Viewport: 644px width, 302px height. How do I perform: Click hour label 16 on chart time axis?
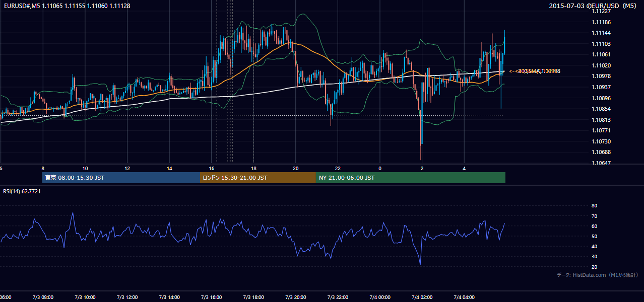point(212,169)
